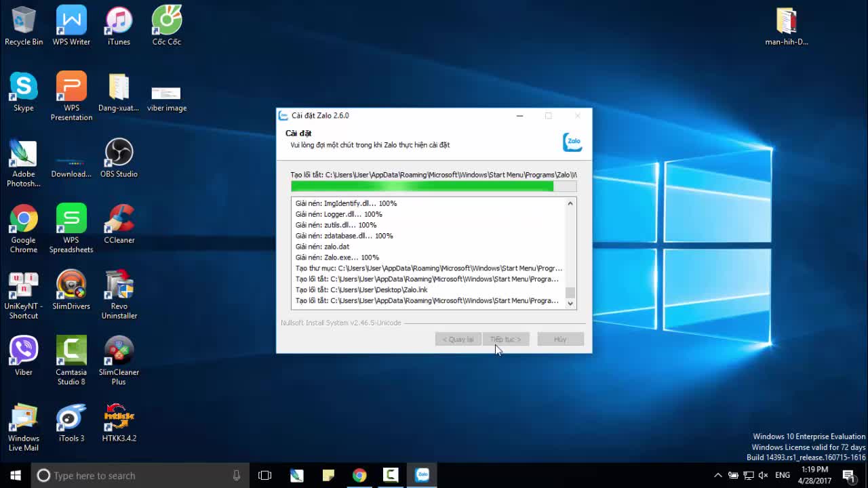Select the 'Giải nén: ImgIdentify.dll... 100%' log line

(346, 203)
